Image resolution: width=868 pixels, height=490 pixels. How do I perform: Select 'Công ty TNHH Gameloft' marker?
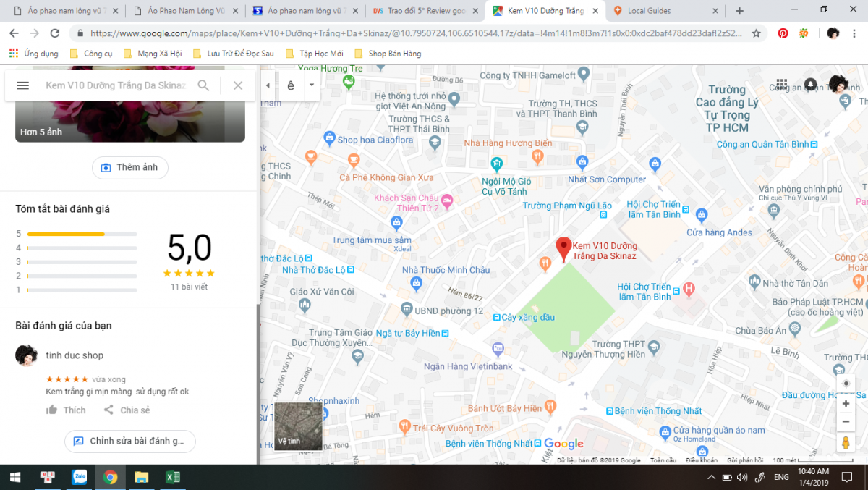point(583,73)
